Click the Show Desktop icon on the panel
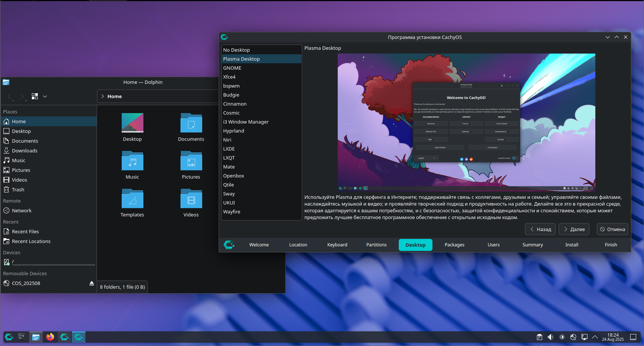Screen dimensions: 644x346 633,337
